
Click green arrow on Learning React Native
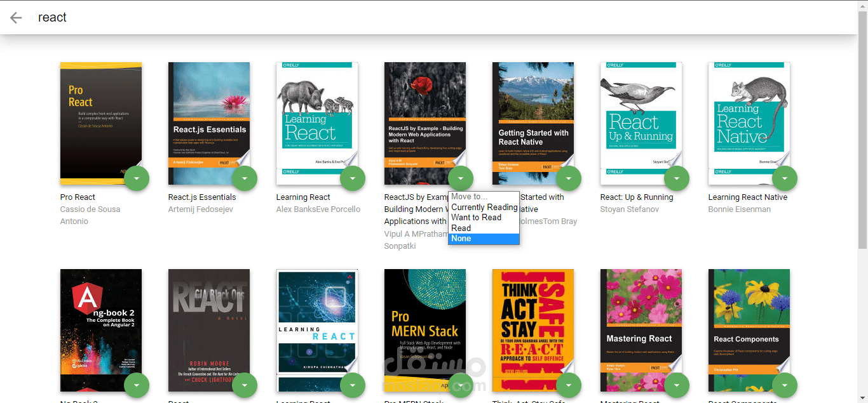785,178
